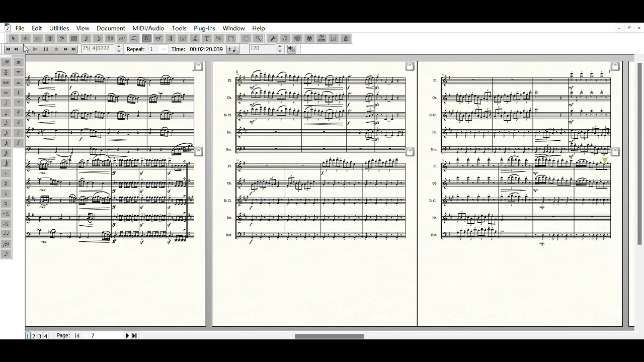Toggle the natural accidental
This screenshot has height=362, width=644.
(6, 203)
